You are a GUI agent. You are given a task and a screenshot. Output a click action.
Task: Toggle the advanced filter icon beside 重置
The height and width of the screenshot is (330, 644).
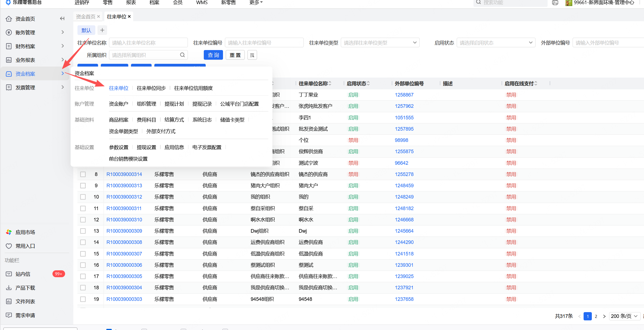[x=252, y=55]
